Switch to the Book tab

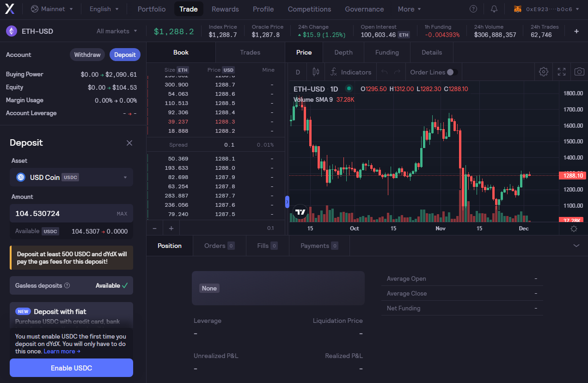coord(181,52)
